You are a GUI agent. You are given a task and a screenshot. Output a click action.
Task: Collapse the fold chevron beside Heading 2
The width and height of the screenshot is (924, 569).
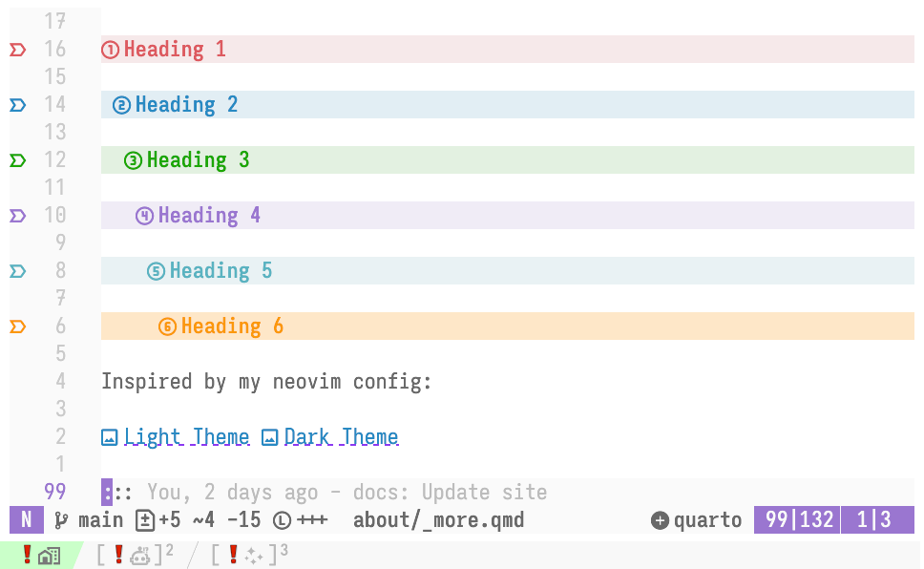point(17,104)
